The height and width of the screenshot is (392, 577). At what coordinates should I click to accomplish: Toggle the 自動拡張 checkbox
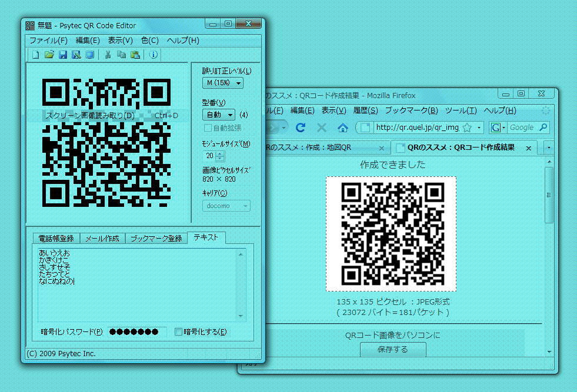[x=208, y=128]
